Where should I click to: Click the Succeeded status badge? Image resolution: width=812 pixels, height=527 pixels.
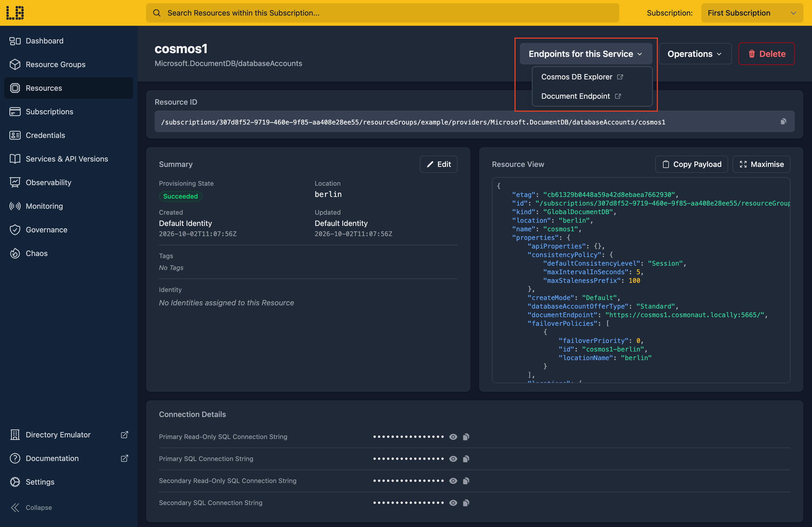pos(180,196)
